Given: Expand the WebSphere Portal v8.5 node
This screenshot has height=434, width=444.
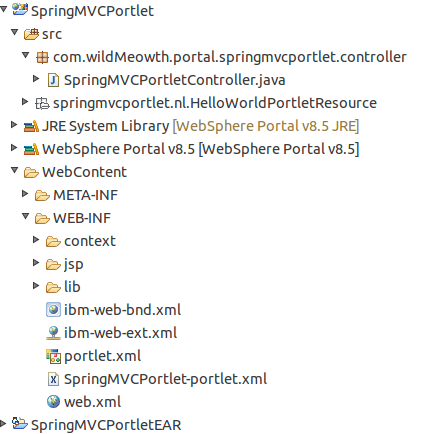Looking at the screenshot, I should coord(14,147).
